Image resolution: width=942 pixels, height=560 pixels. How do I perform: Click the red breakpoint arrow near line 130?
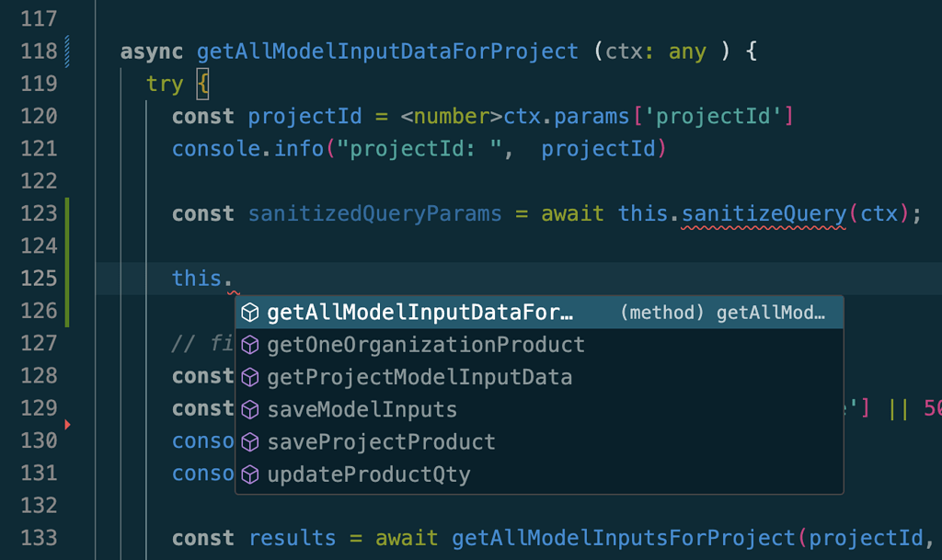click(x=67, y=424)
